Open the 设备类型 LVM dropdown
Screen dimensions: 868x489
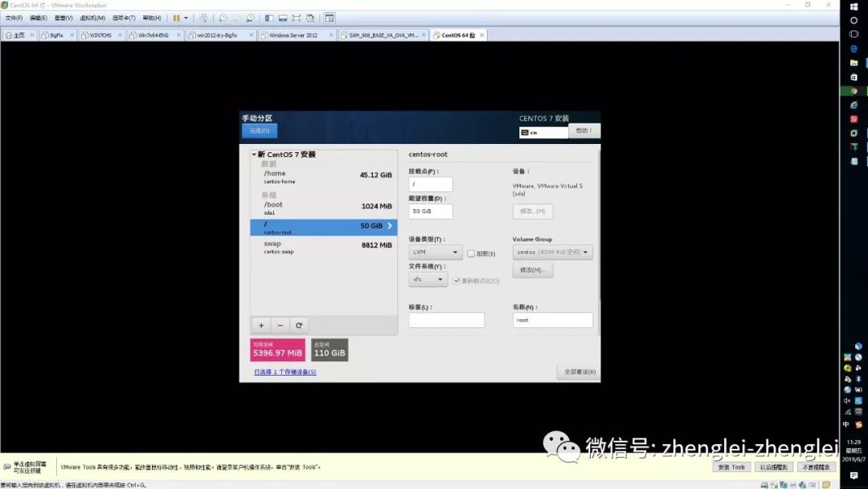435,252
